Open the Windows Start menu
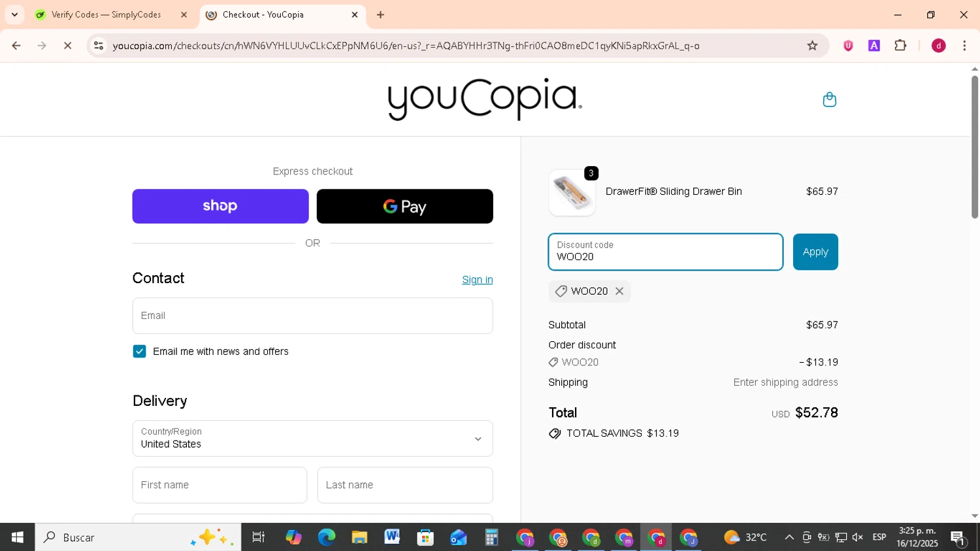This screenshot has height=551, width=980. coord(17,537)
